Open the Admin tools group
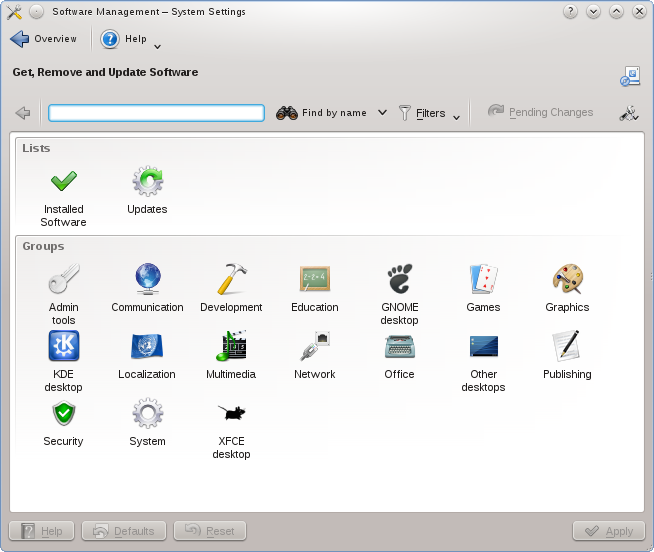This screenshot has height=552, width=654. point(63,295)
